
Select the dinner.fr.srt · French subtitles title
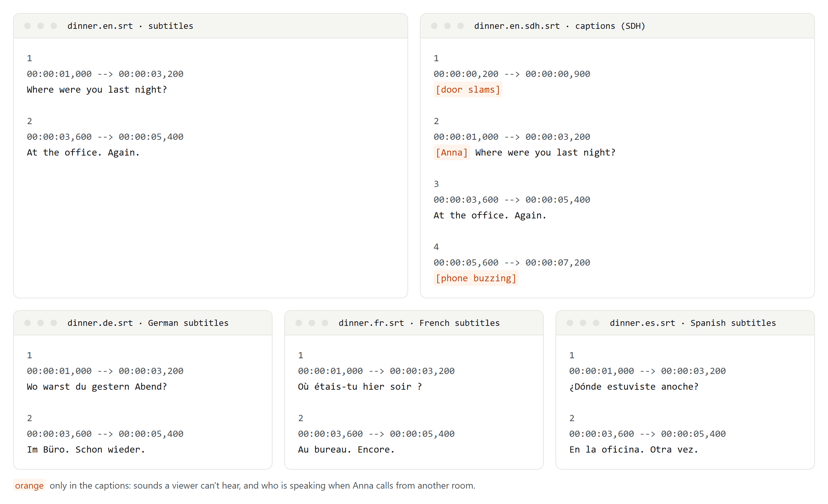pos(419,323)
